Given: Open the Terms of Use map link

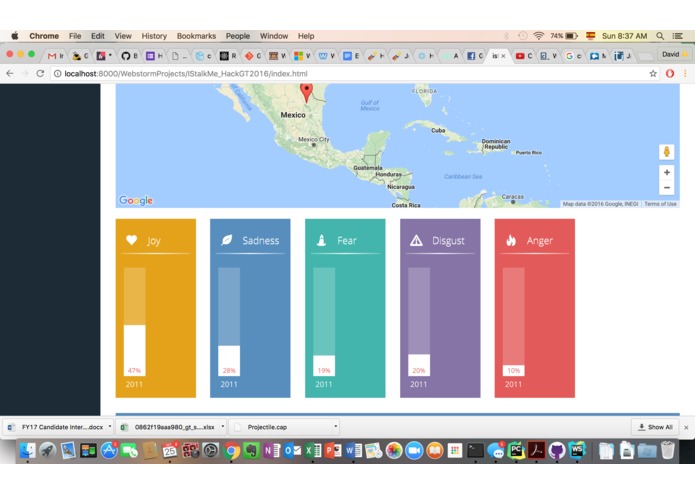Looking at the screenshot, I should [660, 204].
